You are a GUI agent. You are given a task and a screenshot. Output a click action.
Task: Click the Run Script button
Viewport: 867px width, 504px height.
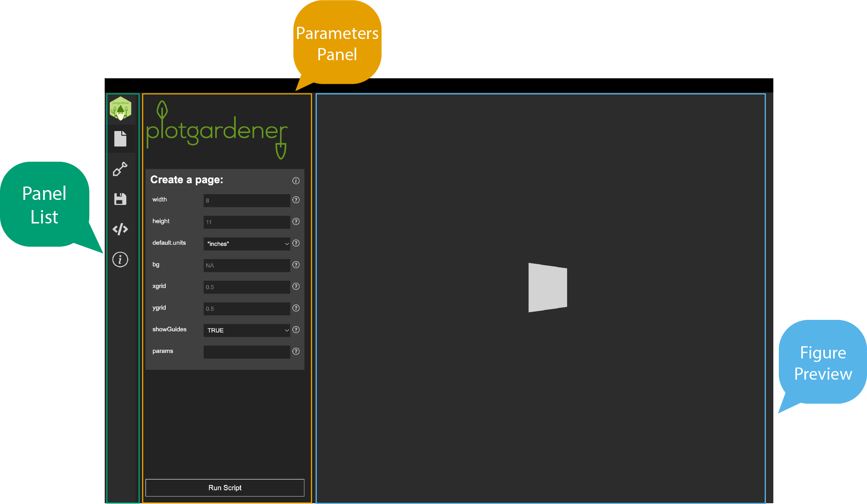[x=225, y=488]
